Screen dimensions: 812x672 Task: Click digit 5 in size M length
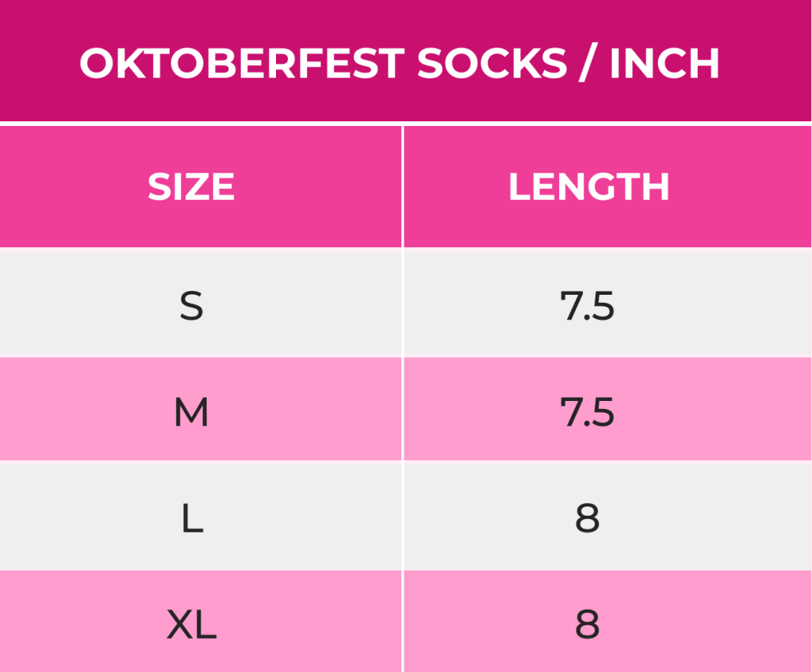pos(603,414)
